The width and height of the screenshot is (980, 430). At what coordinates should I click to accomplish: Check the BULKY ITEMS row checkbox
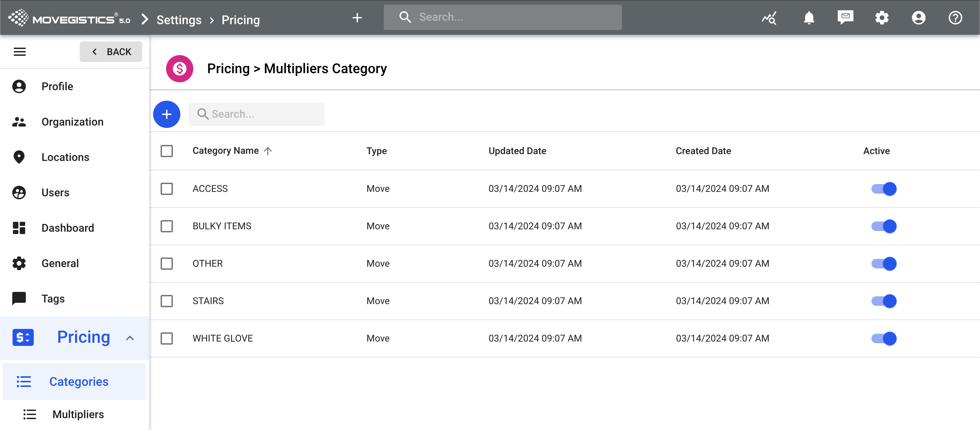tap(167, 226)
